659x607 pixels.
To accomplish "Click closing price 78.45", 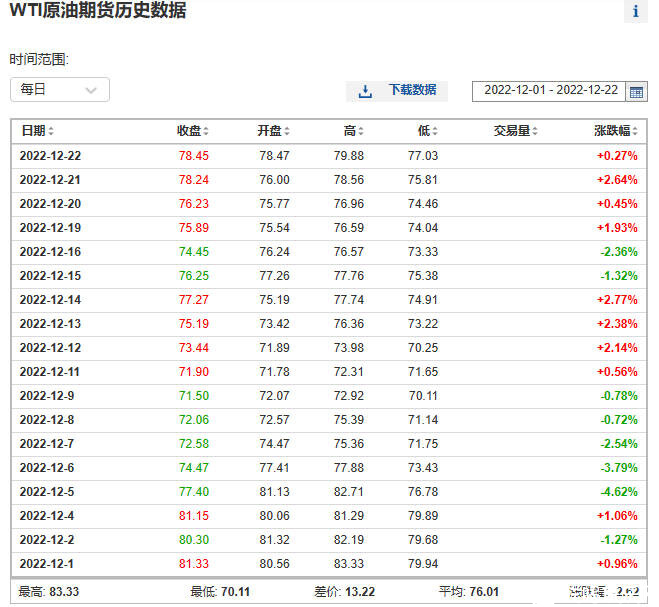I will click(194, 156).
